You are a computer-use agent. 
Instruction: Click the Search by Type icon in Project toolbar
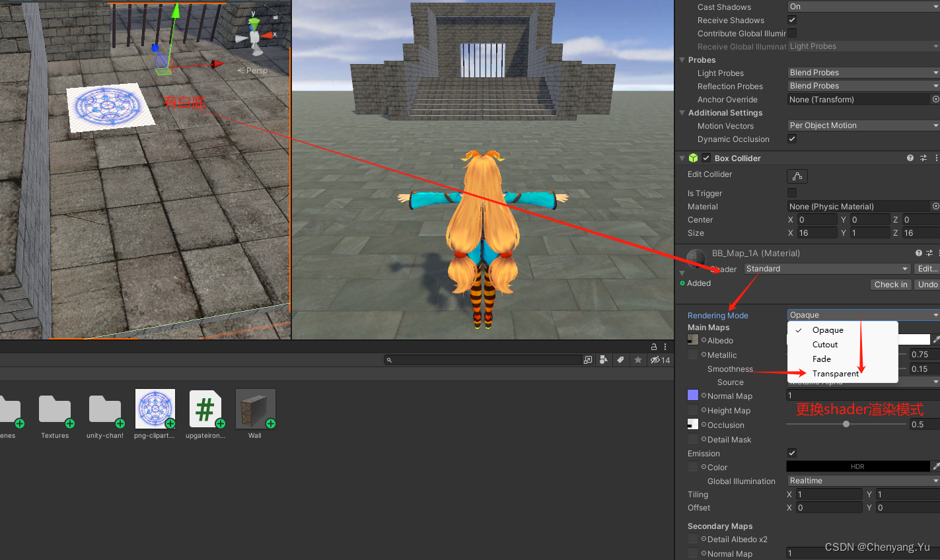[x=603, y=360]
